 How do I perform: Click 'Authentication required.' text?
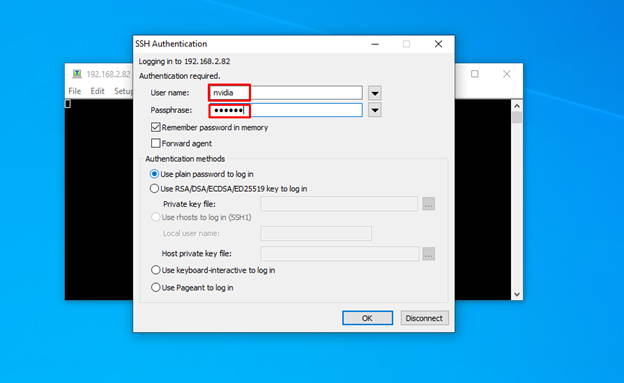pos(179,76)
